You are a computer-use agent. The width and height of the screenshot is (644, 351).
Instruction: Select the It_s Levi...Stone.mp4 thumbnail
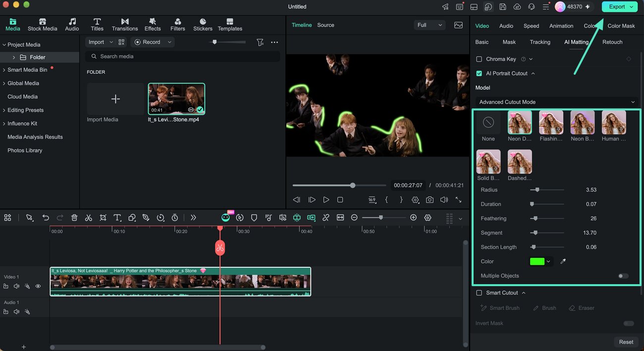click(x=176, y=99)
